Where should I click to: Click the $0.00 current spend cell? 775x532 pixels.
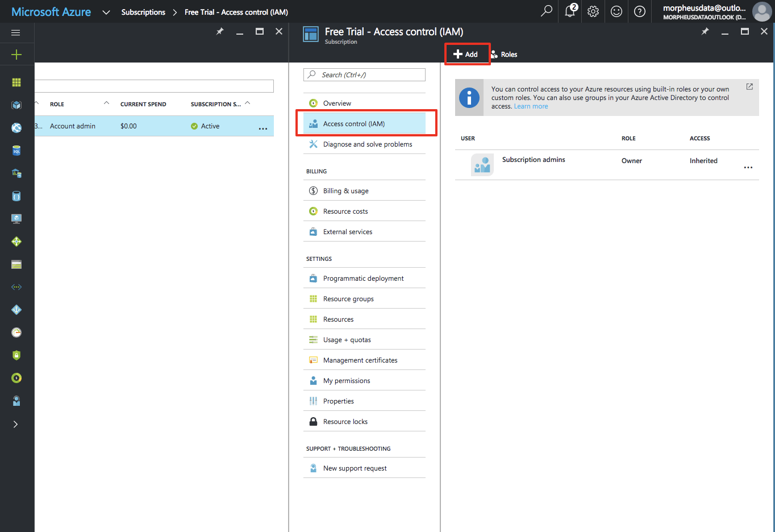pyautogui.click(x=128, y=126)
